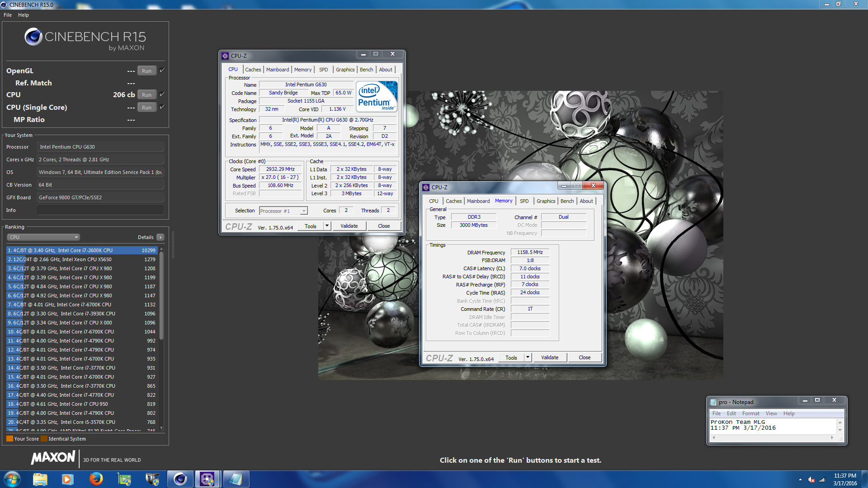Open the ranking Details arrow icon

160,237
